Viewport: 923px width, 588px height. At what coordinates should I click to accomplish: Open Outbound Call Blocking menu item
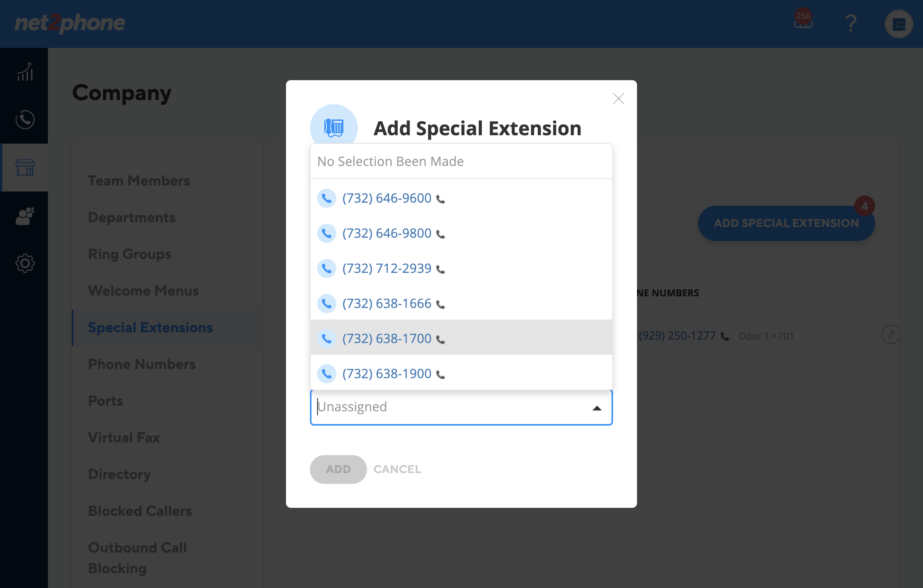137,558
